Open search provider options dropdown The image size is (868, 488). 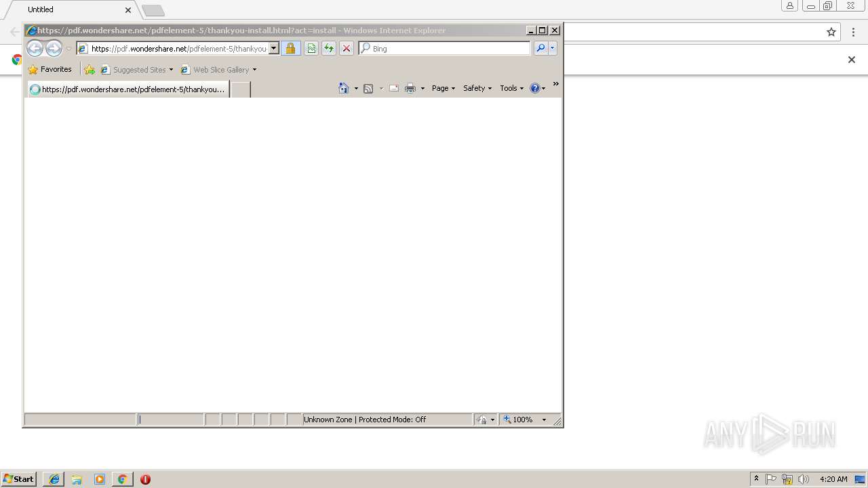[x=553, y=48]
